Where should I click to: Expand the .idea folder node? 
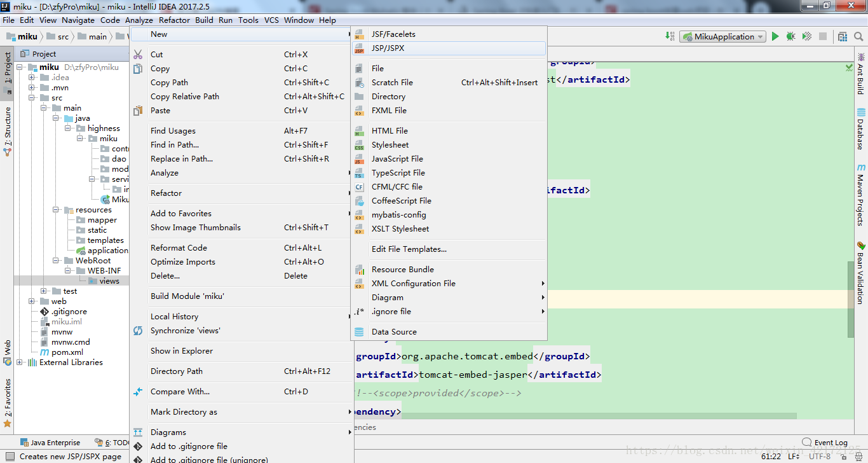point(32,78)
